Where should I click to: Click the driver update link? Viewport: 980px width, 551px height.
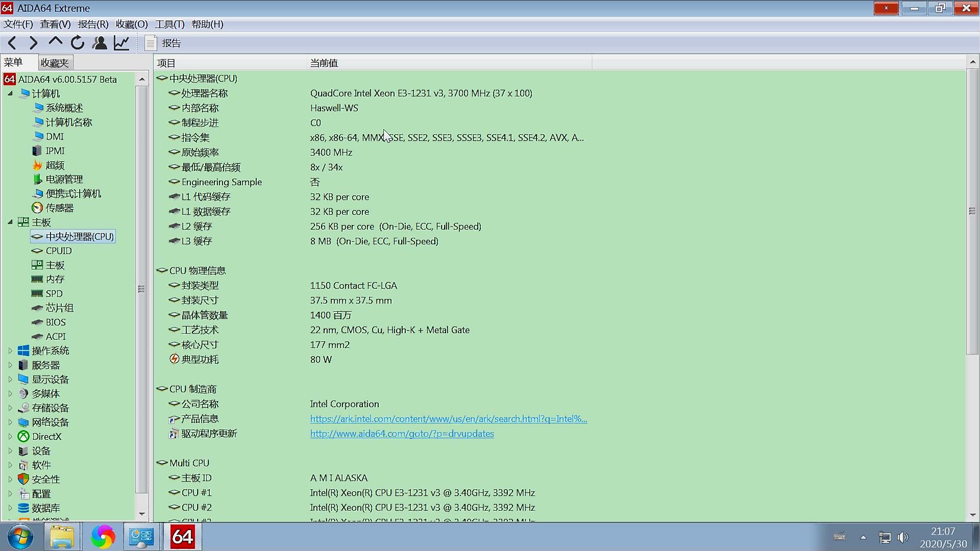pos(402,433)
